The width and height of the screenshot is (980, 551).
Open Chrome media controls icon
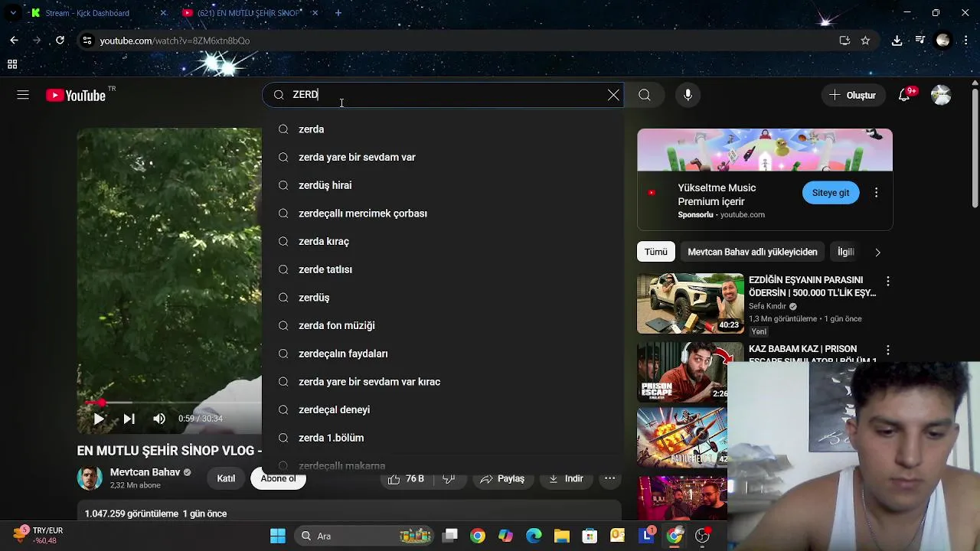pos(920,41)
